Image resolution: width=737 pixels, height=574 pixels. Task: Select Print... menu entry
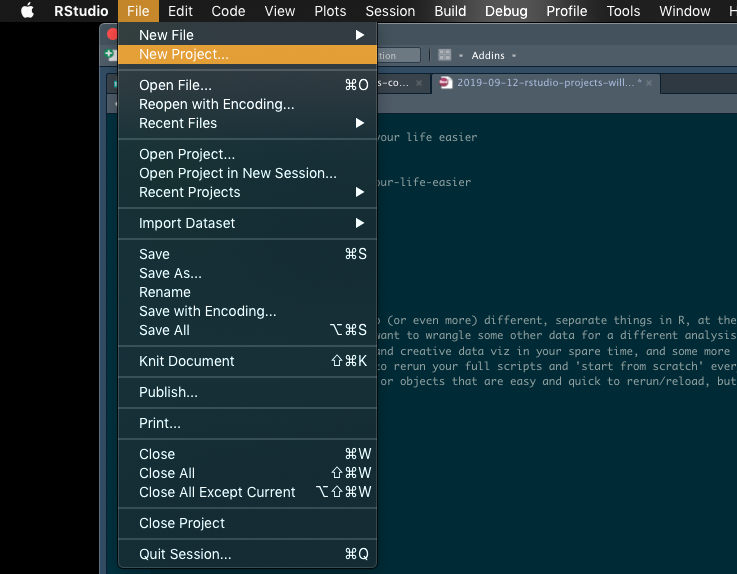point(247,423)
